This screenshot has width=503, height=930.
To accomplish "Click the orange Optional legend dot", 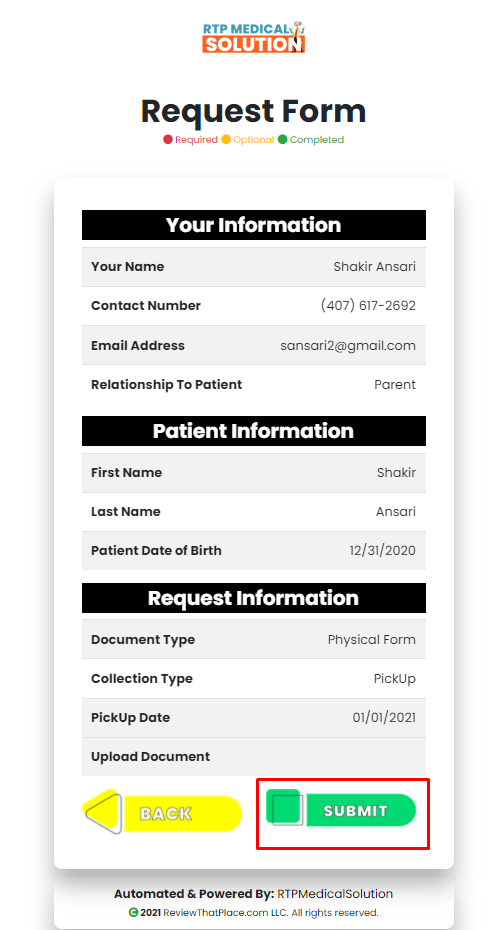I will click(226, 139).
